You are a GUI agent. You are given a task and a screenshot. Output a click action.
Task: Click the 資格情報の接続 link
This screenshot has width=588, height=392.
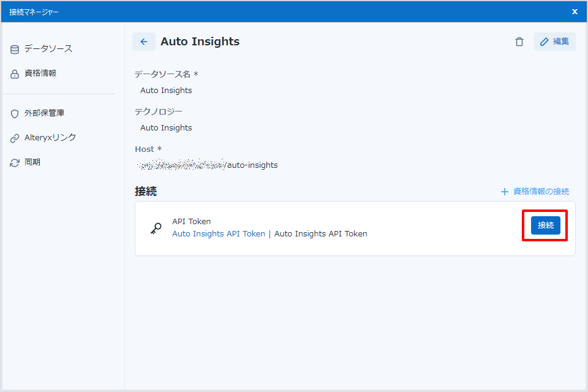pos(535,191)
